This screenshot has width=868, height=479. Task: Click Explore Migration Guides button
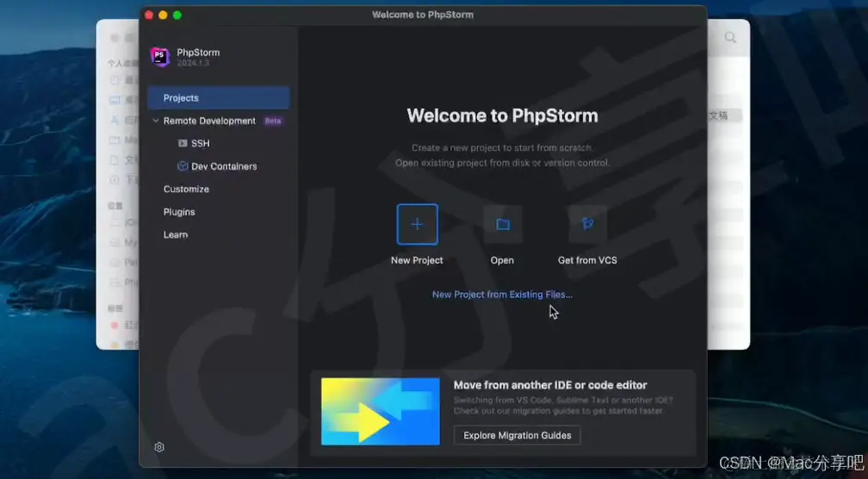point(517,435)
